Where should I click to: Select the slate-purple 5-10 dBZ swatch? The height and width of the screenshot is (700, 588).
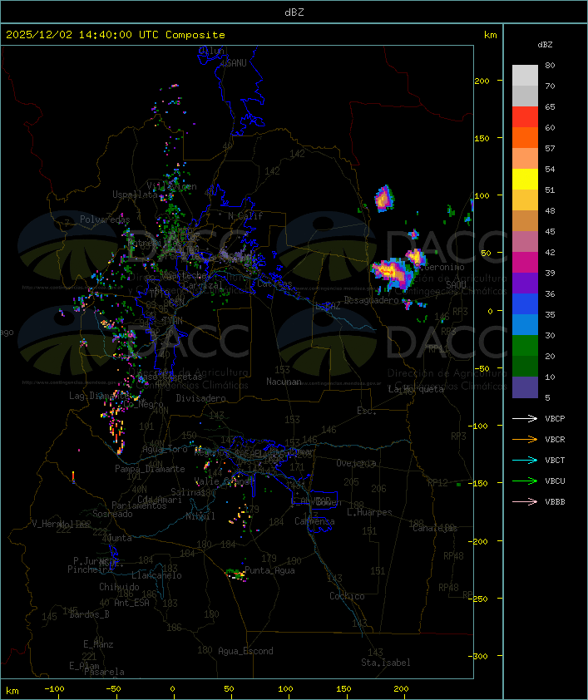point(525,387)
